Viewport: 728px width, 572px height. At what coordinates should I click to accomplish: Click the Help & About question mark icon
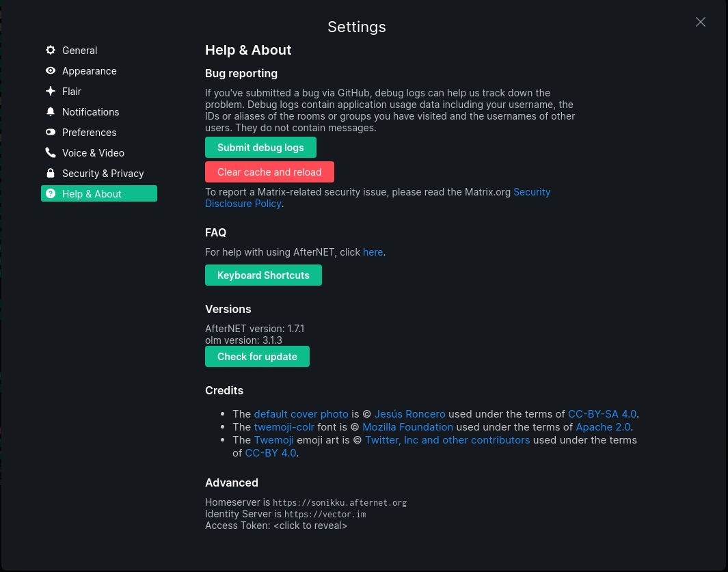click(51, 194)
